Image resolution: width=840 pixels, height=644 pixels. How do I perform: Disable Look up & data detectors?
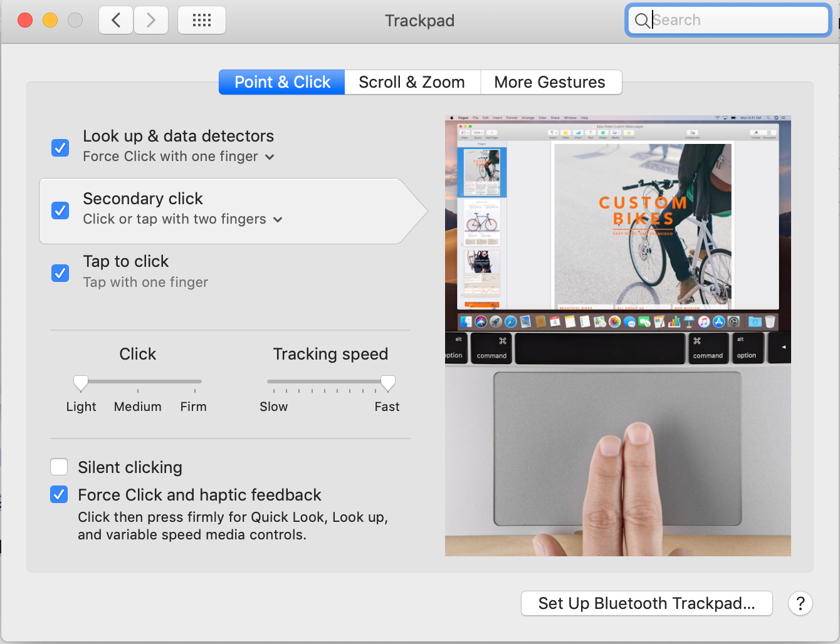pyautogui.click(x=60, y=147)
